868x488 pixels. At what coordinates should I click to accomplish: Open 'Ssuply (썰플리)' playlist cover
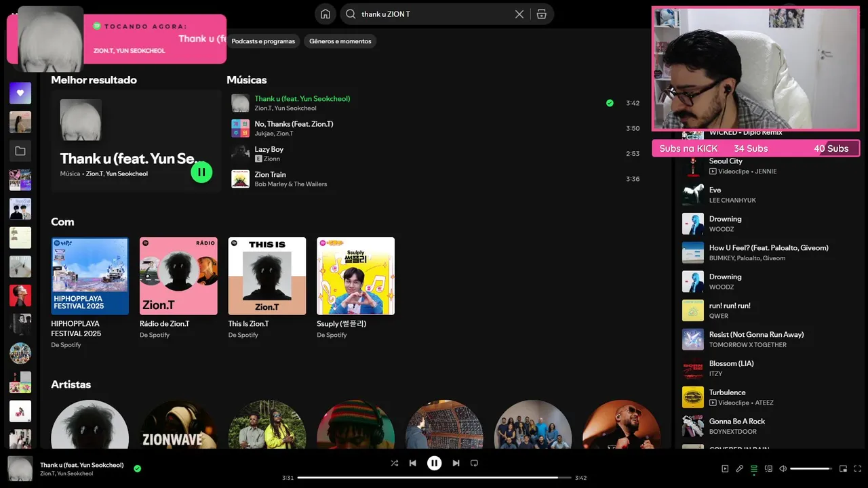tap(355, 276)
